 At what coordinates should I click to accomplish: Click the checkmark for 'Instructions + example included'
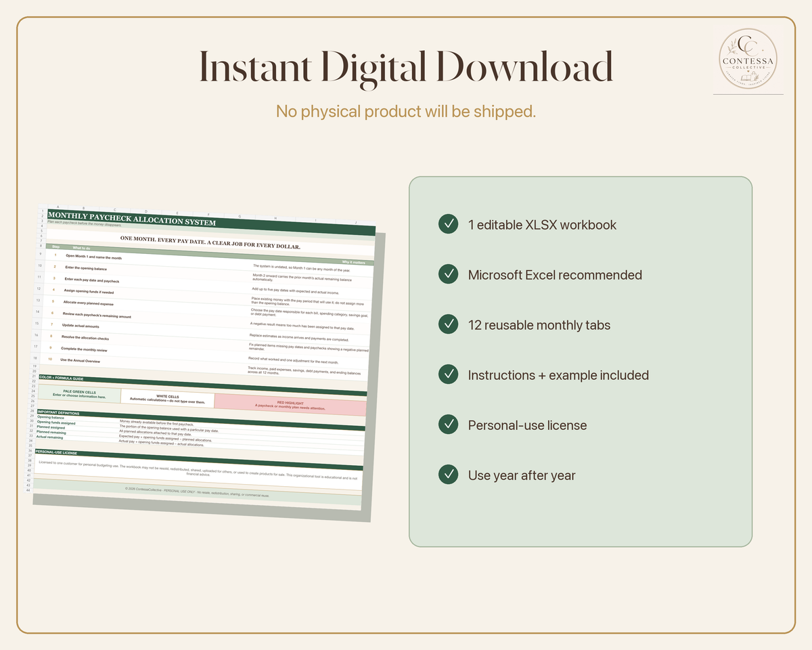pos(448,374)
